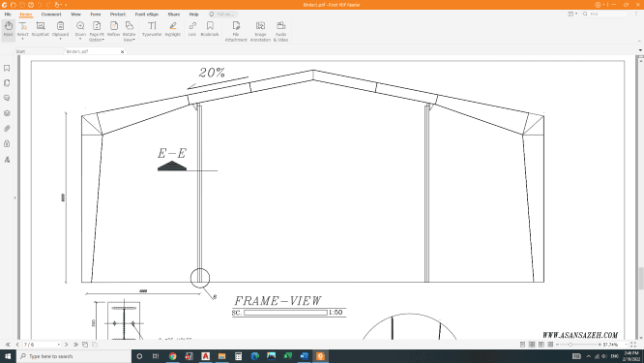Screen dimensions: 644x363
Task: Activate the Snapshot tool
Action: (x=41, y=30)
